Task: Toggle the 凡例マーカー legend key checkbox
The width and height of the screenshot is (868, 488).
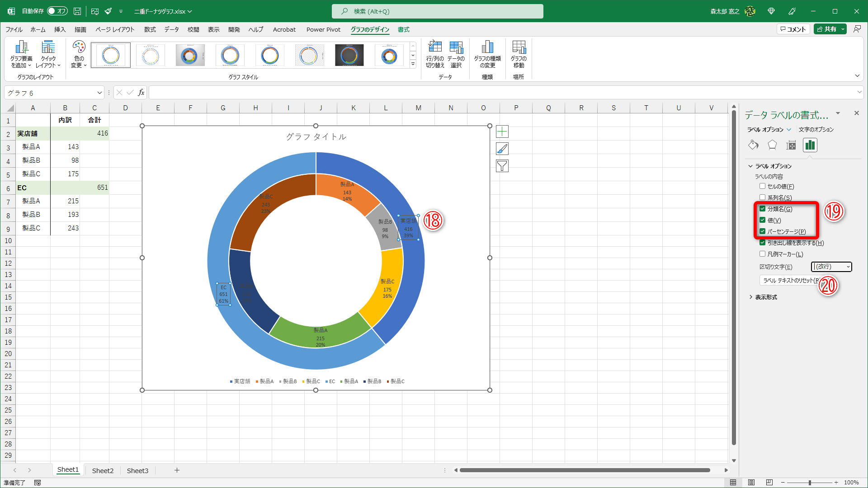Action: click(x=763, y=254)
